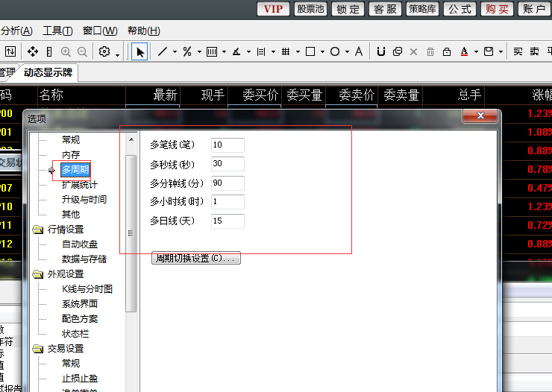Screen dimensions: 552x392
Task: Click the 多分钟线(分) input field
Action: [228, 183]
